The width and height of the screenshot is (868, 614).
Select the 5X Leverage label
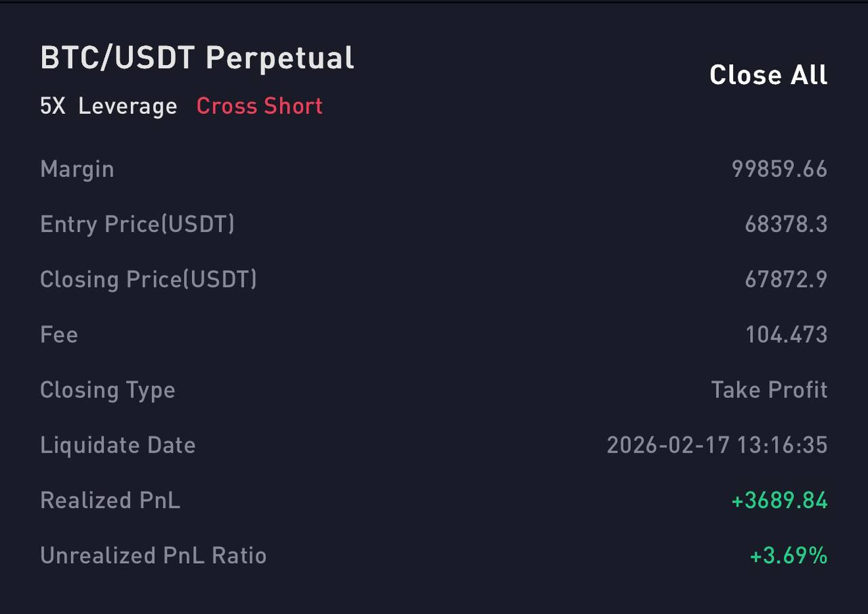pos(108,107)
